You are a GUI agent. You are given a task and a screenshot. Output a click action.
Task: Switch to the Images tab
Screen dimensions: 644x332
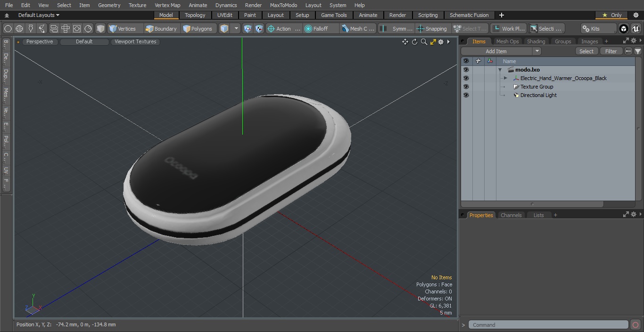click(589, 41)
